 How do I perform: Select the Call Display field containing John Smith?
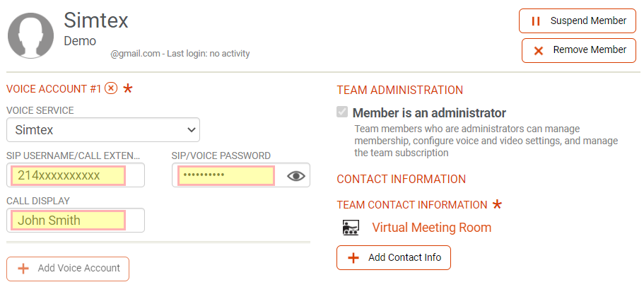[x=69, y=221]
